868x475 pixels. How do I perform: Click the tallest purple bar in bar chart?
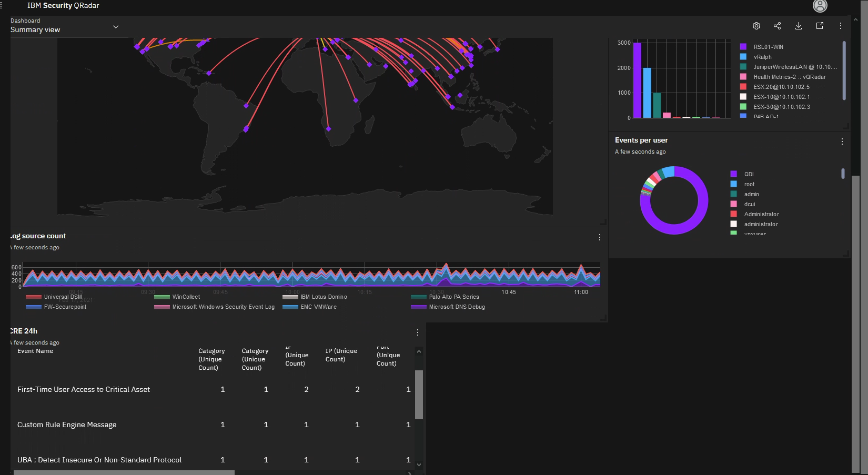click(x=637, y=80)
